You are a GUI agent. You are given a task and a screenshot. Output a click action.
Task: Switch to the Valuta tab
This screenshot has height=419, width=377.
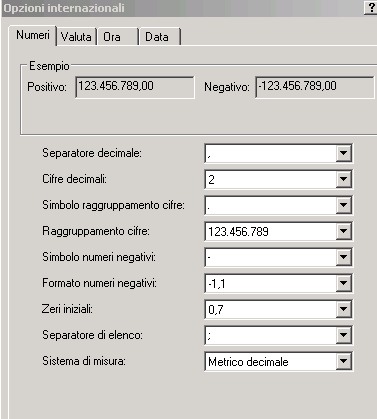pos(76,36)
